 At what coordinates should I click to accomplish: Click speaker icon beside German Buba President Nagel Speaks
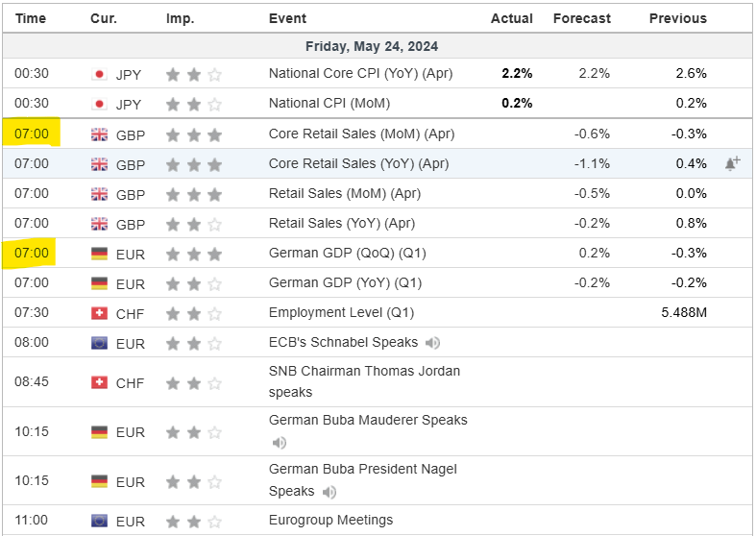pos(329,492)
